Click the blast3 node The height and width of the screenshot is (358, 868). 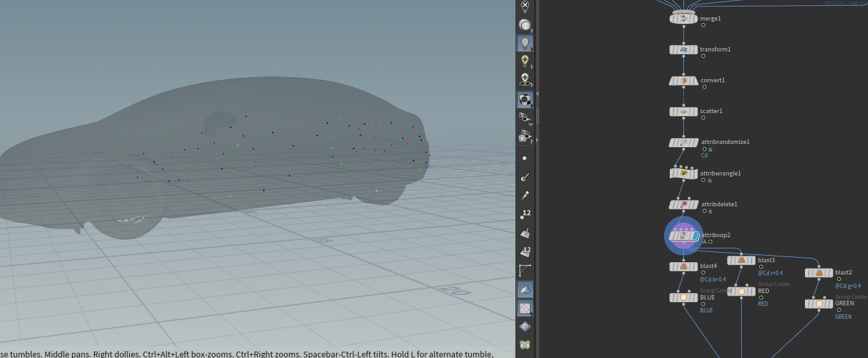(x=741, y=260)
